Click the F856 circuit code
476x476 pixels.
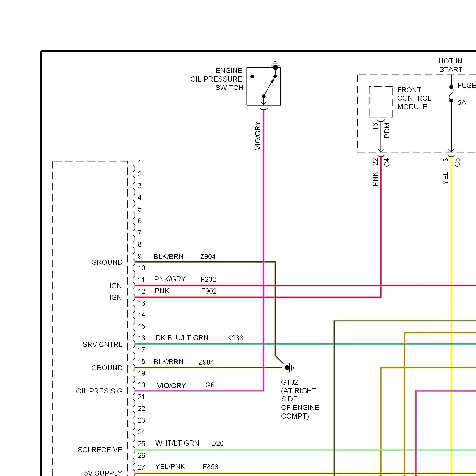pyautogui.click(x=210, y=467)
